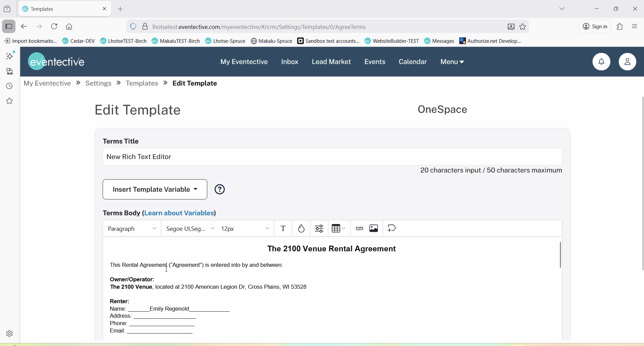Screen dimensions: 644x346
Task: Open the Paragraph format dropdown
Action: [x=132, y=229]
